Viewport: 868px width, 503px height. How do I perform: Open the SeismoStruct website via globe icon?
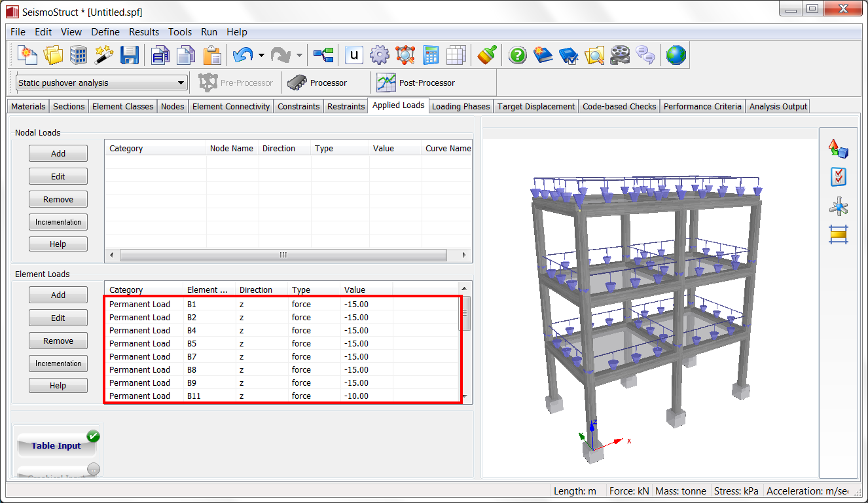click(676, 55)
